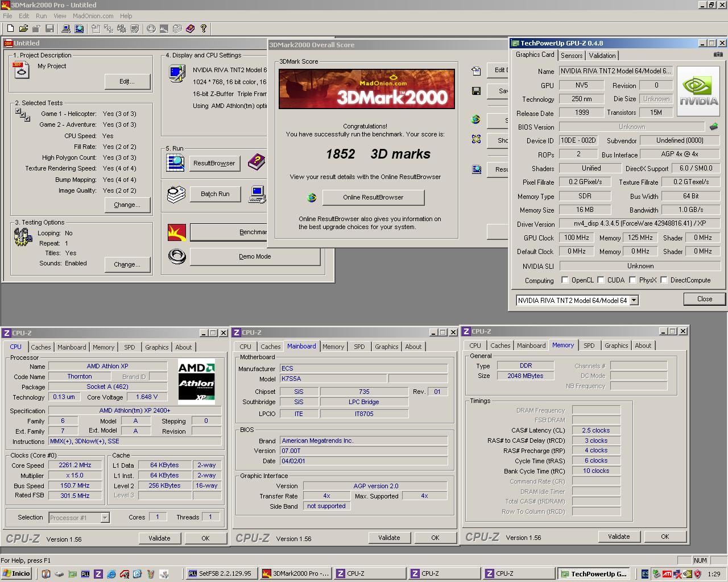Click the 2048 MBytes memory size value
The width and height of the screenshot is (728, 582).
pos(526,376)
